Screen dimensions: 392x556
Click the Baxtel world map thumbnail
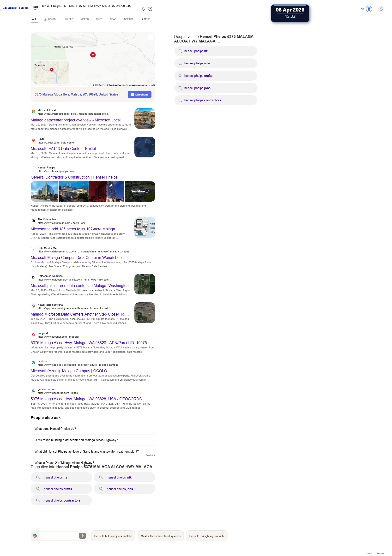click(145, 147)
